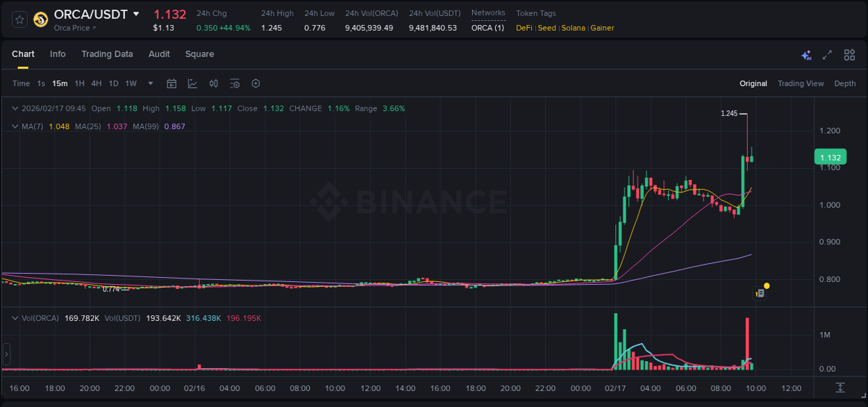The image size is (868, 407).
Task: Open the Solana token tag link
Action: click(573, 28)
